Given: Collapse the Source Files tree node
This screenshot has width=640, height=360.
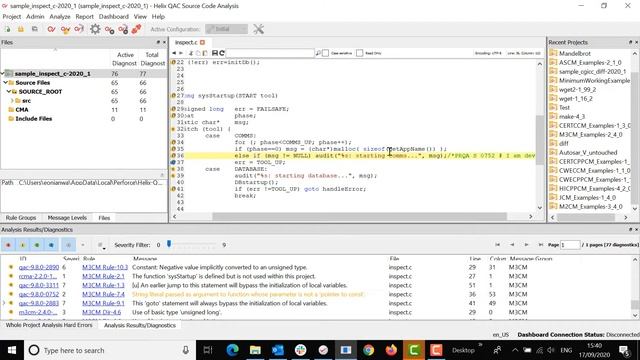Looking at the screenshot, I should click(6, 82).
